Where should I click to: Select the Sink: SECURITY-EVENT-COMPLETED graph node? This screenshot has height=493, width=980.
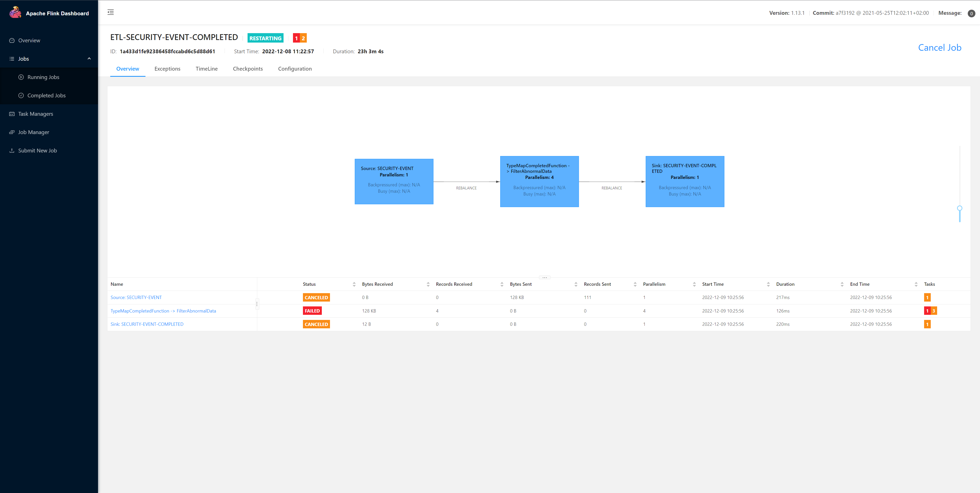tap(684, 181)
